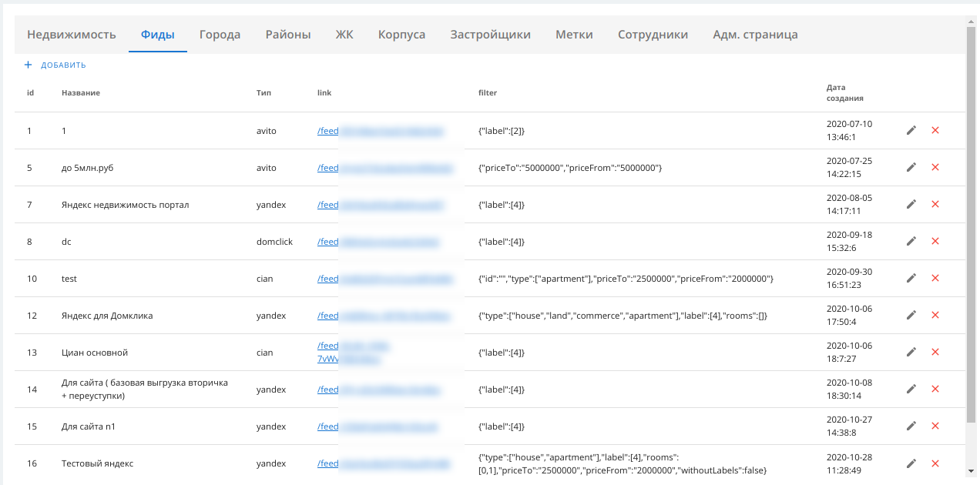This screenshot has width=980, height=485.
Task: Switch to the Города tab
Action: click(x=220, y=35)
